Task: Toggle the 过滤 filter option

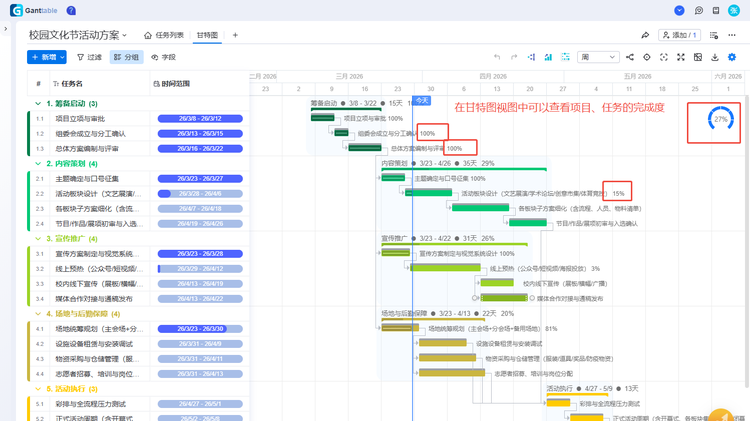Action: (88, 58)
